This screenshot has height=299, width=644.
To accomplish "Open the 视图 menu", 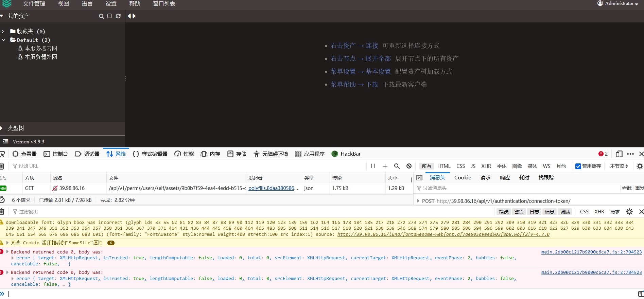I will click(63, 4).
